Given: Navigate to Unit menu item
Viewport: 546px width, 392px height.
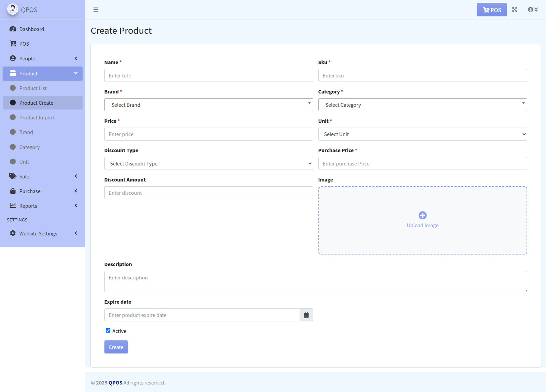Looking at the screenshot, I should point(43,162).
